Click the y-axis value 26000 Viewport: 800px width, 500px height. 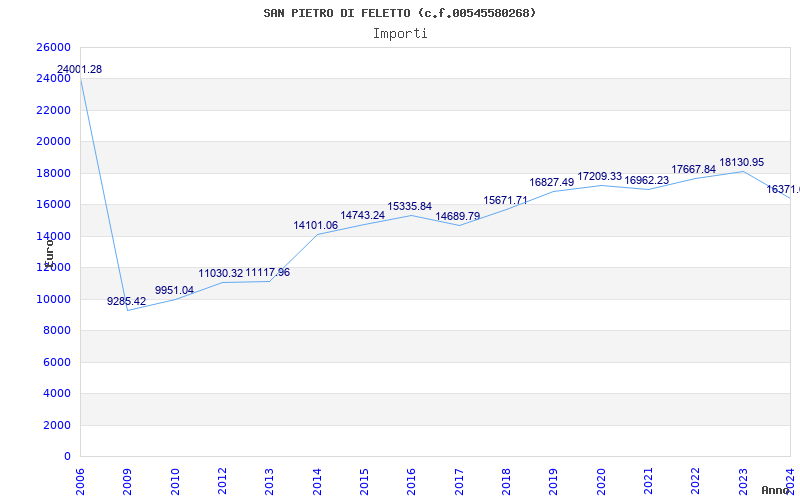53,47
